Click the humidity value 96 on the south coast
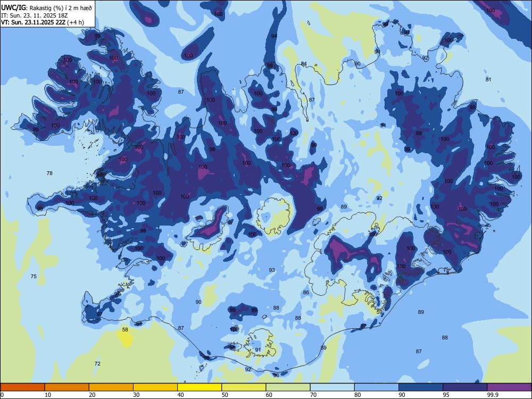This screenshot has height=399, width=532. (x=276, y=375)
